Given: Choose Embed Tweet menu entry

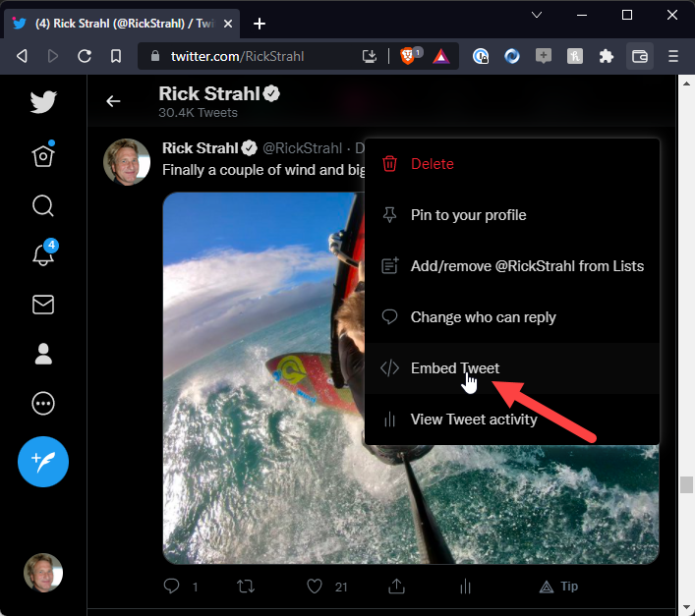Looking at the screenshot, I should [x=512, y=368].
